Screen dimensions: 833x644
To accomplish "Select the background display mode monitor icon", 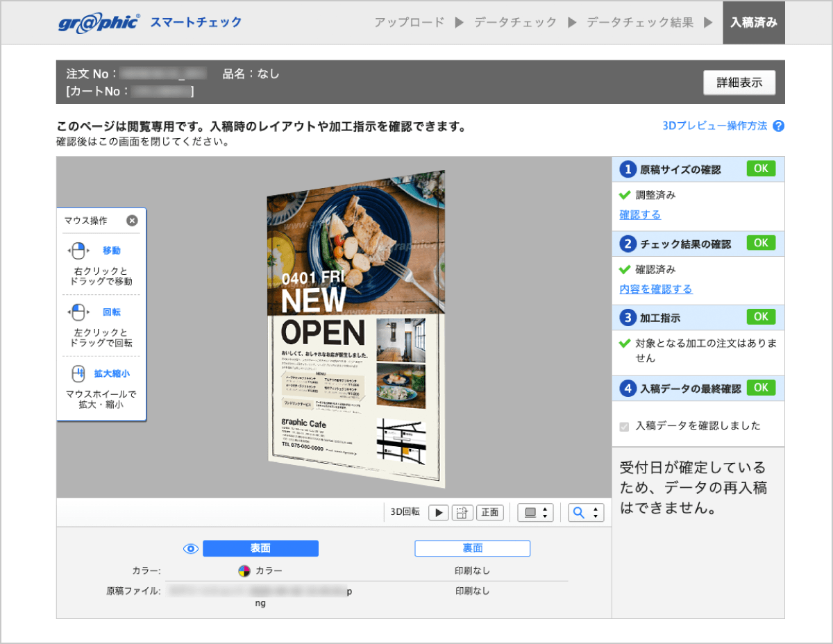I will [529, 512].
